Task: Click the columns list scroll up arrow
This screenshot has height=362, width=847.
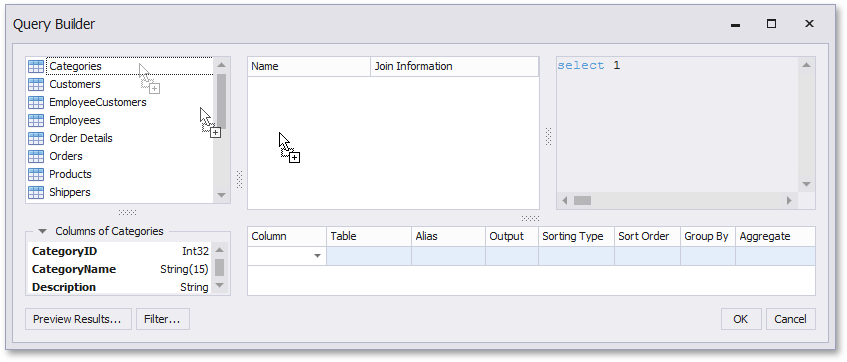Action: pyautogui.click(x=219, y=251)
